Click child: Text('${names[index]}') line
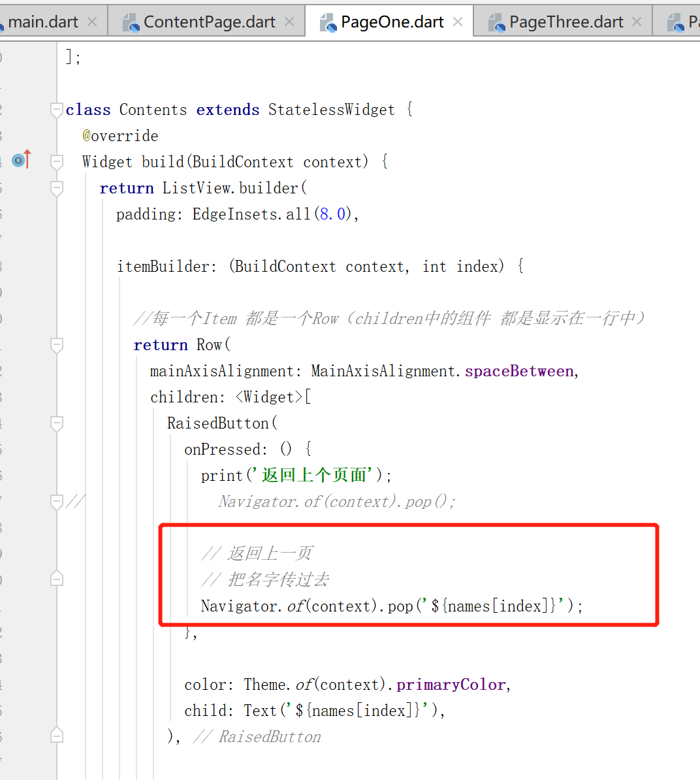 click(x=315, y=711)
